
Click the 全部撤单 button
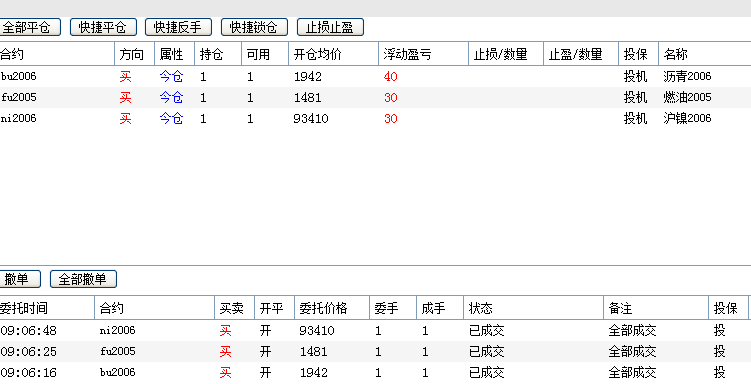(x=83, y=279)
